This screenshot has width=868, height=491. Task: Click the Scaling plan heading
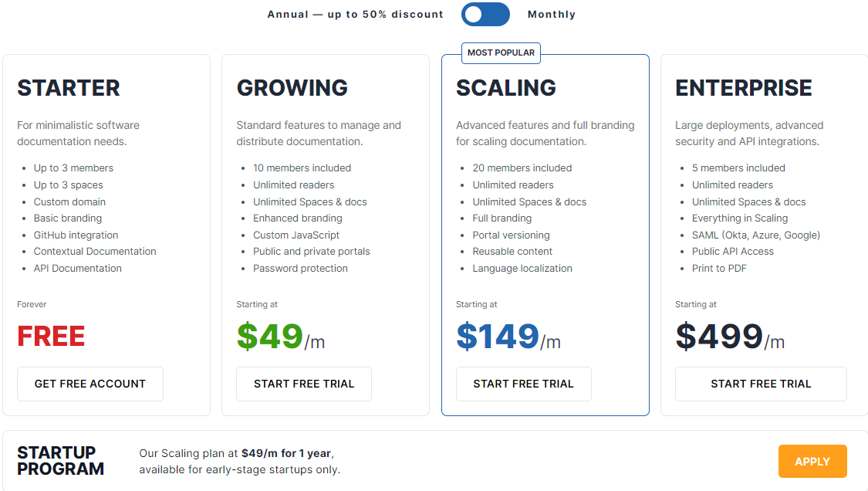(x=506, y=88)
